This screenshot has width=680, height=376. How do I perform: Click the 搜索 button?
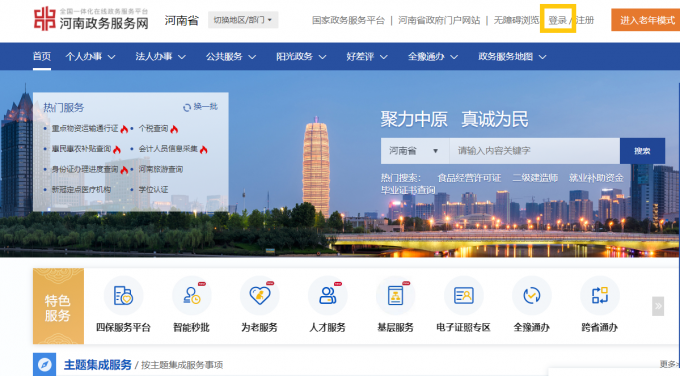(642, 151)
